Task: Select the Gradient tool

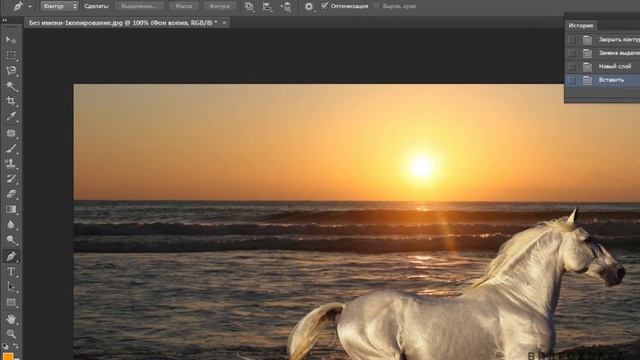Action: click(11, 209)
